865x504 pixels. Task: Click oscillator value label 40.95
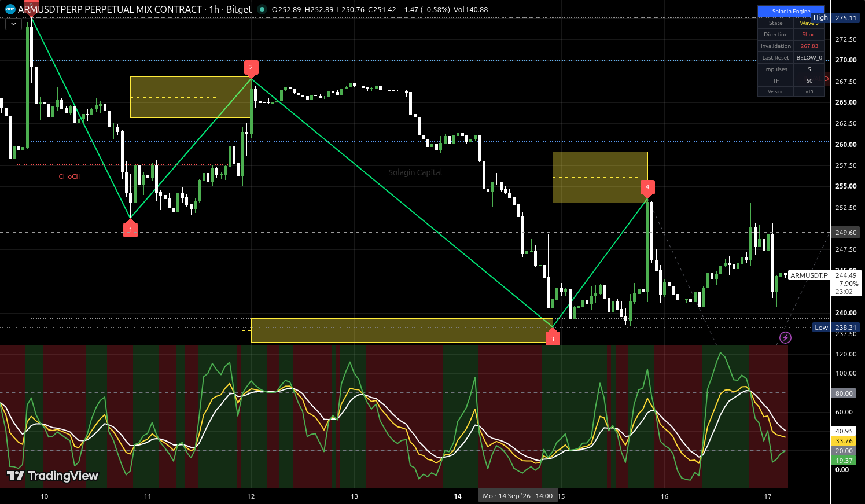(844, 431)
